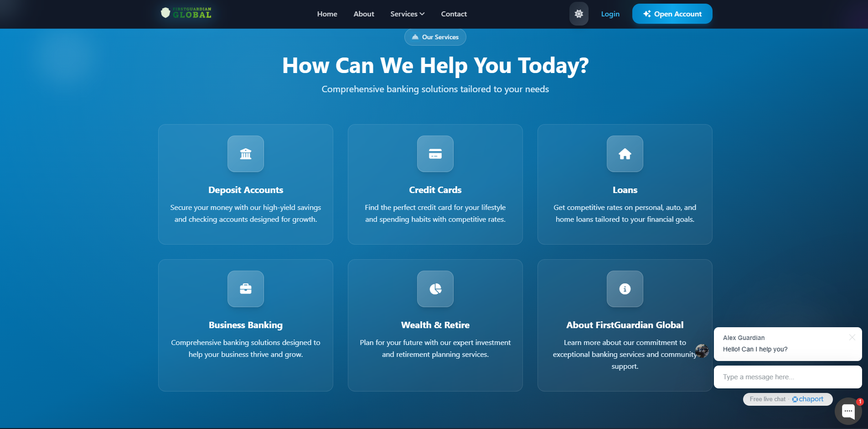The height and width of the screenshot is (429, 868).
Task: Click the Deposit Accounts bank icon
Action: click(246, 154)
